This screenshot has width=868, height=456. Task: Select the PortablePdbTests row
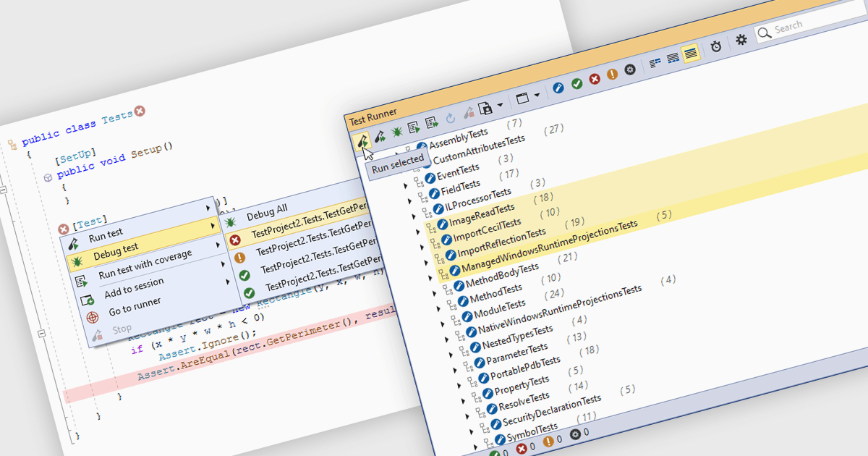pyautogui.click(x=525, y=368)
